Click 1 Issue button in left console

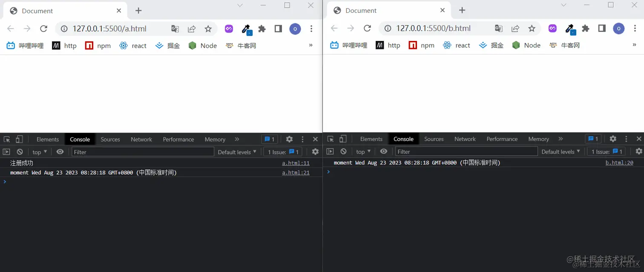[283, 152]
